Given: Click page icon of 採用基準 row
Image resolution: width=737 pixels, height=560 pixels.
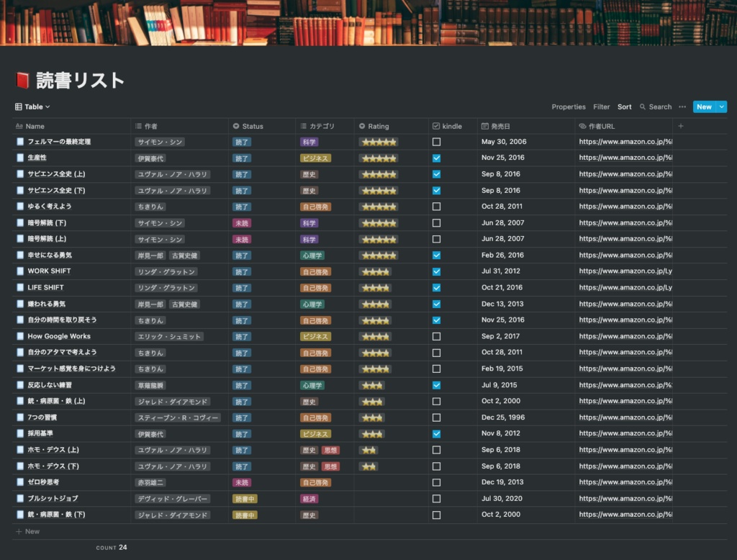Looking at the screenshot, I should point(19,433).
